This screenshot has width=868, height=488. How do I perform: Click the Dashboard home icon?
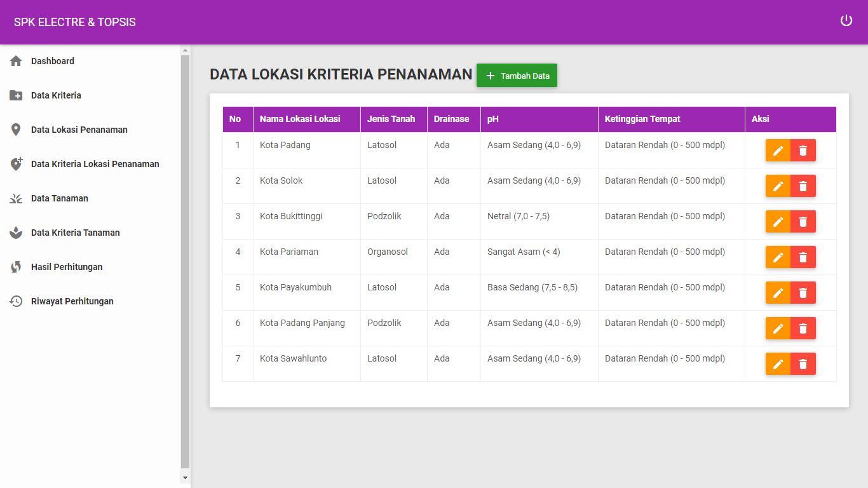click(16, 61)
